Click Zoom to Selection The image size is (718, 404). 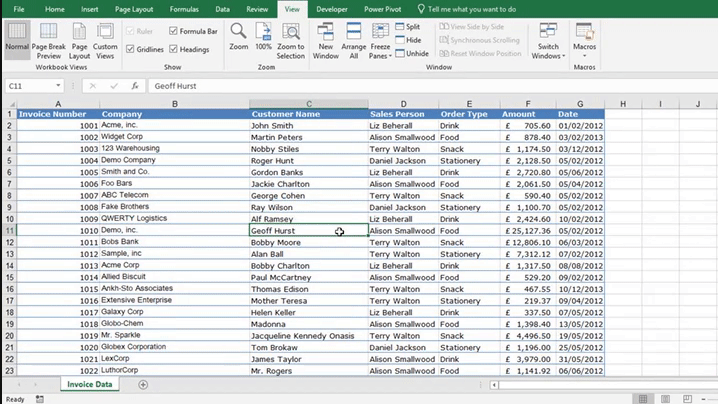(x=291, y=40)
